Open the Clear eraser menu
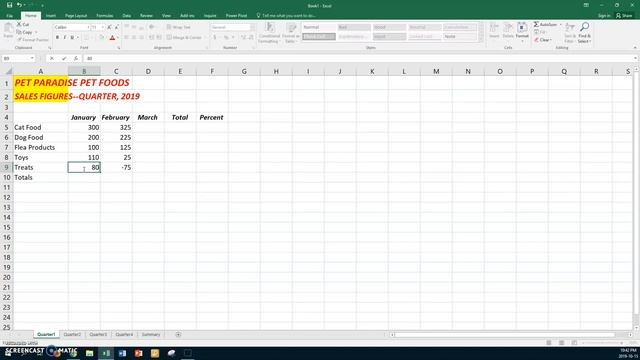The height and width of the screenshot is (360, 640). coord(543,40)
